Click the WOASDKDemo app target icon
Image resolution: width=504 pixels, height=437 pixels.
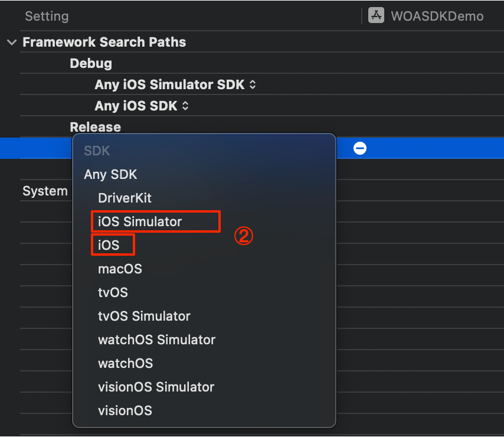pos(377,16)
